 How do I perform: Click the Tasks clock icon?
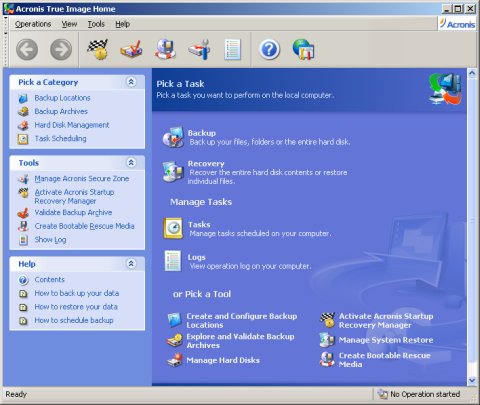click(x=173, y=228)
